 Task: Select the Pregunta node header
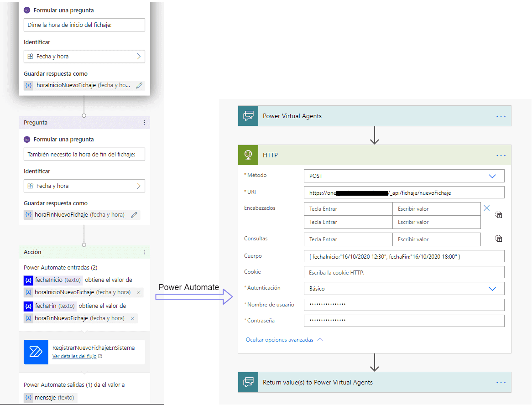tap(84, 122)
